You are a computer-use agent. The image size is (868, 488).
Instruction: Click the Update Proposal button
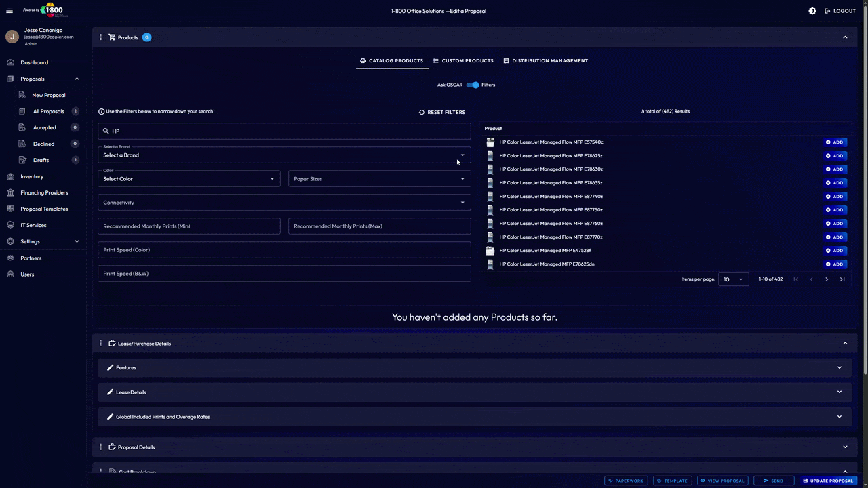(x=828, y=481)
